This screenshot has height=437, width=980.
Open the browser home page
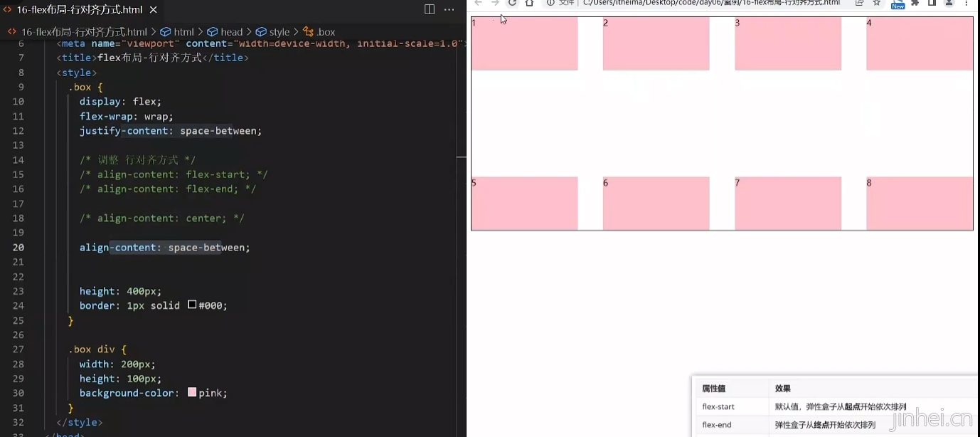529,3
